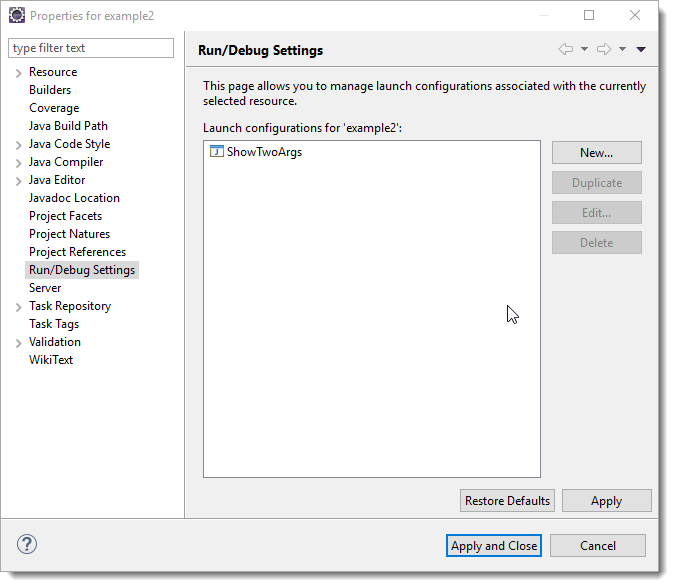
Task: Select Java Compiler label
Action: pos(66,162)
